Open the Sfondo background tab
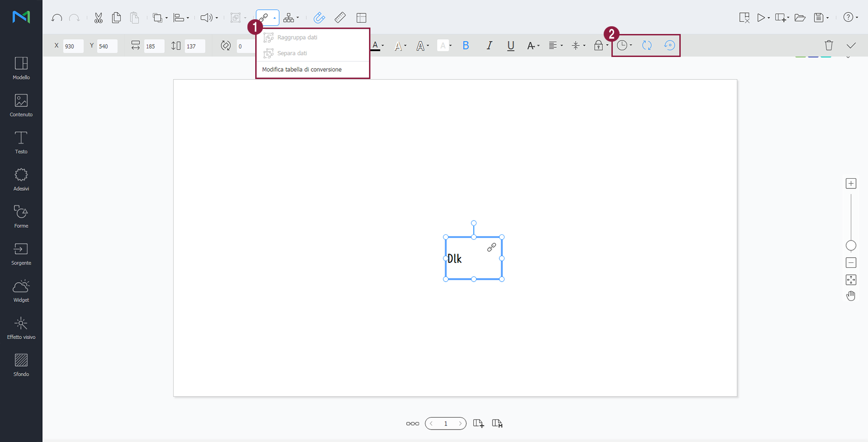The image size is (868, 442). 21,365
